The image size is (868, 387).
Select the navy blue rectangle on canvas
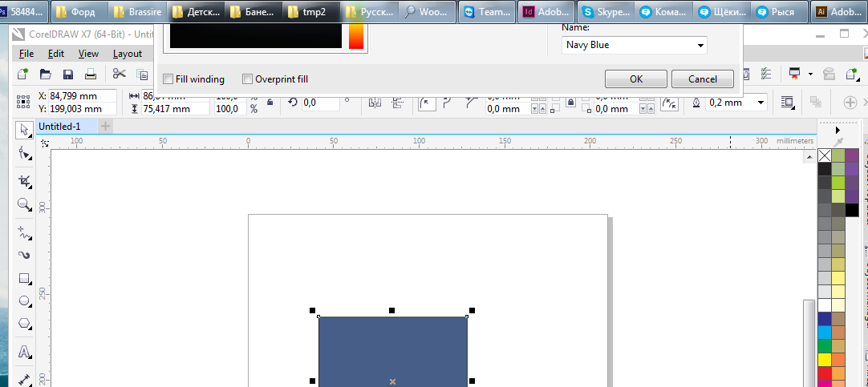392,352
